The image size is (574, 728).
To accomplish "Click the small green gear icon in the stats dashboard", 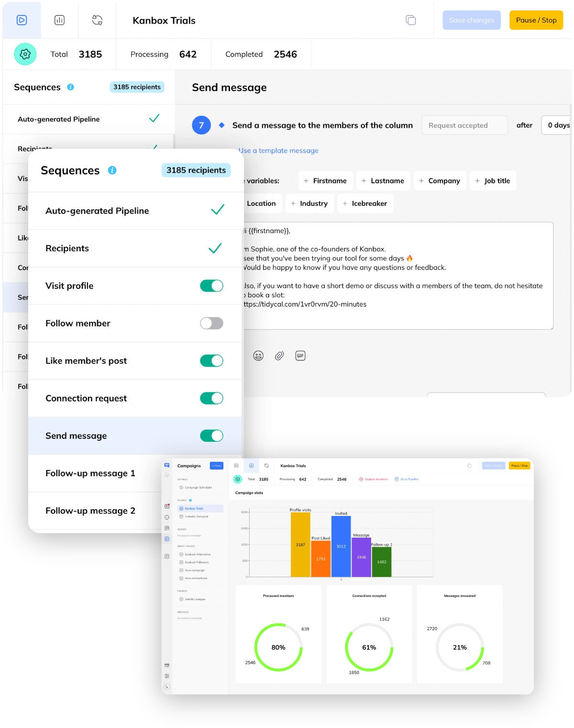I will tap(238, 479).
